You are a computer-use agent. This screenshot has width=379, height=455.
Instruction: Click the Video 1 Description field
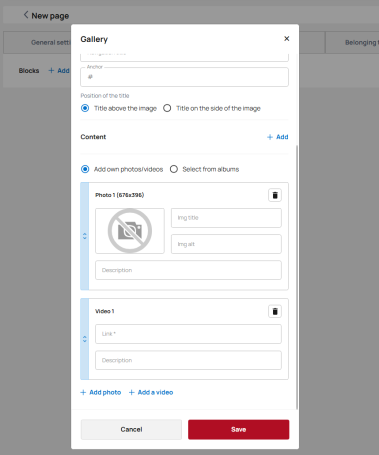tap(188, 360)
